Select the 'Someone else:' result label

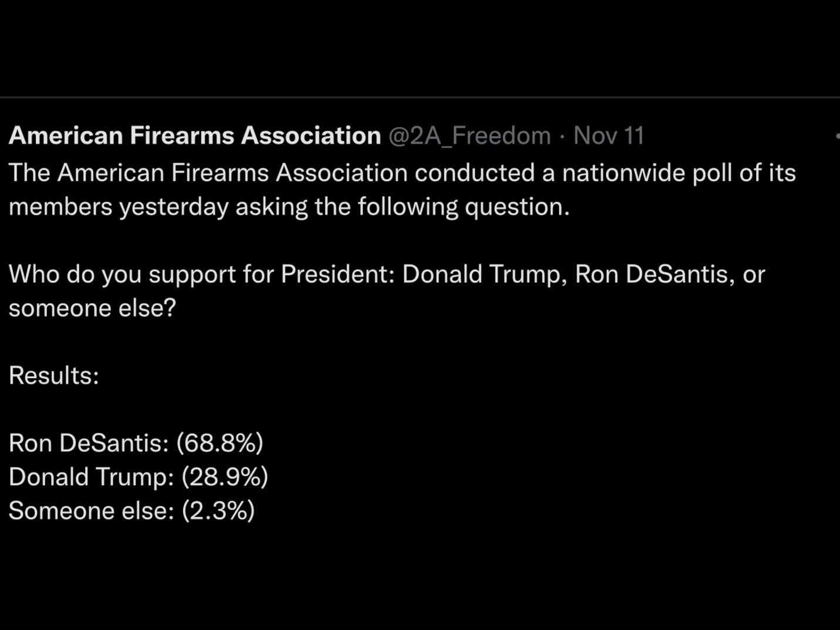[x=91, y=511]
